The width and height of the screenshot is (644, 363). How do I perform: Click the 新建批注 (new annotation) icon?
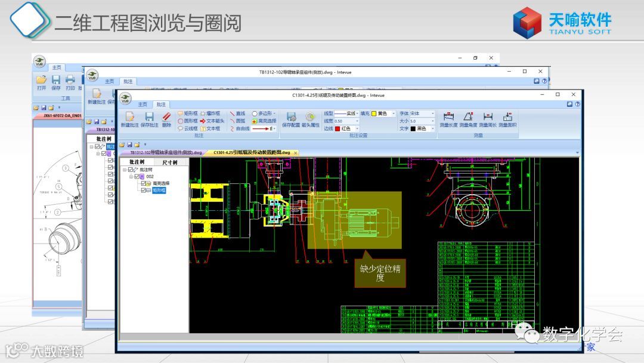click(129, 119)
